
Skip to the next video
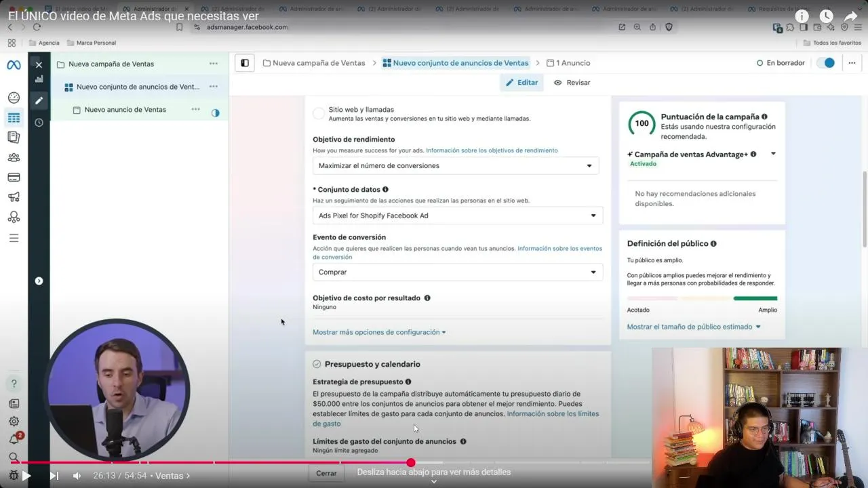(x=54, y=476)
